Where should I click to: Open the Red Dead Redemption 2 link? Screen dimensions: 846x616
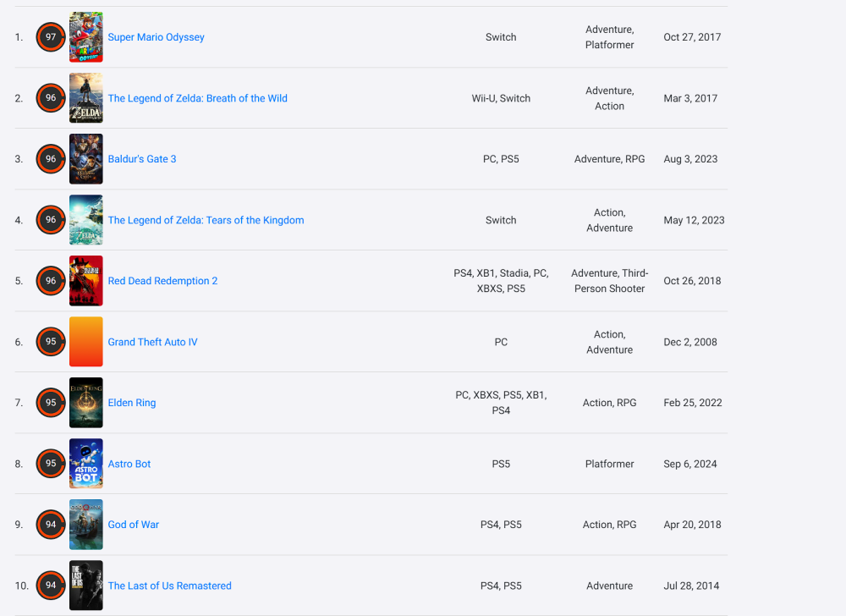162,281
